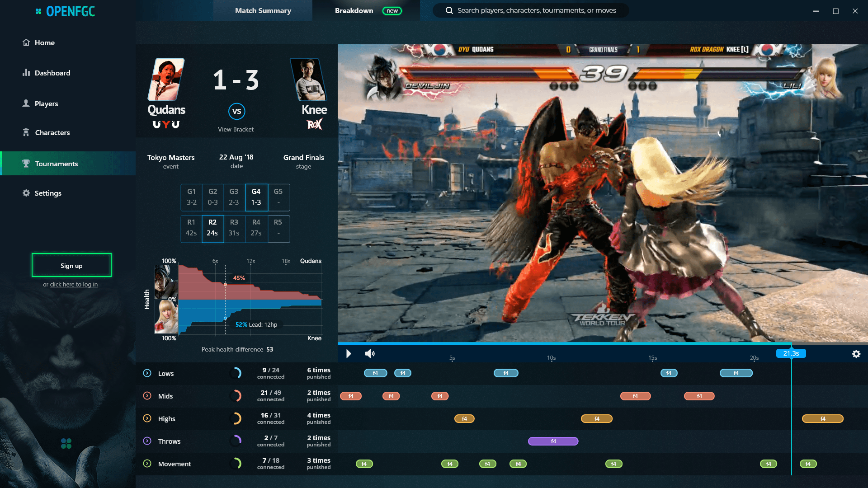The image size is (868, 488).
Task: Click the last Highs f4 marker
Action: [823, 419]
